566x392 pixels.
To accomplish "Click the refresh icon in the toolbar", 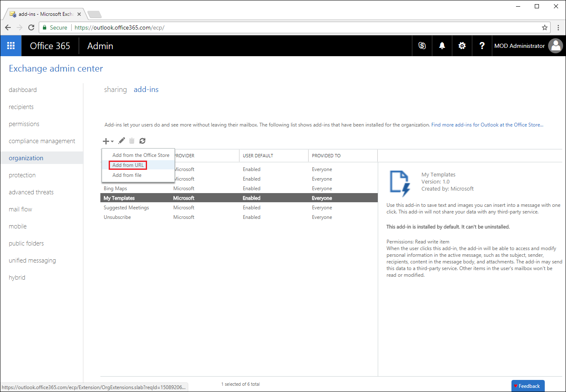I will [x=142, y=141].
